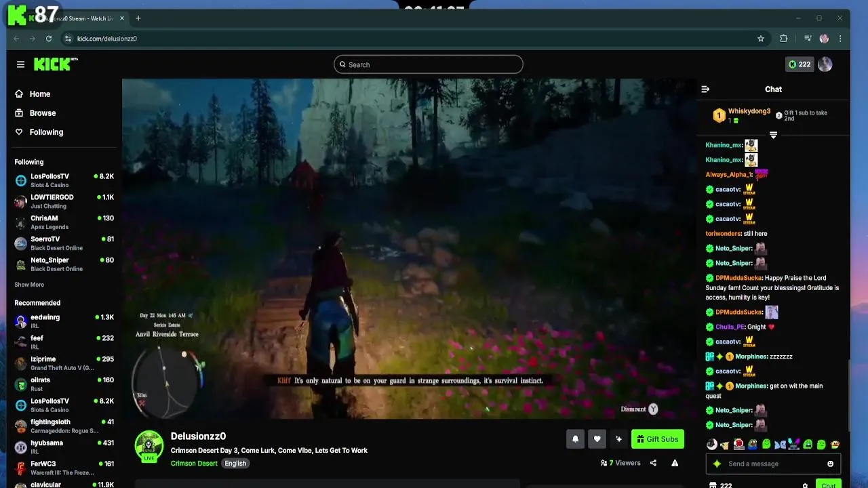Select the Delusionzz0 Stream browser tab
The image size is (868, 488).
pyautogui.click(x=76, y=18)
